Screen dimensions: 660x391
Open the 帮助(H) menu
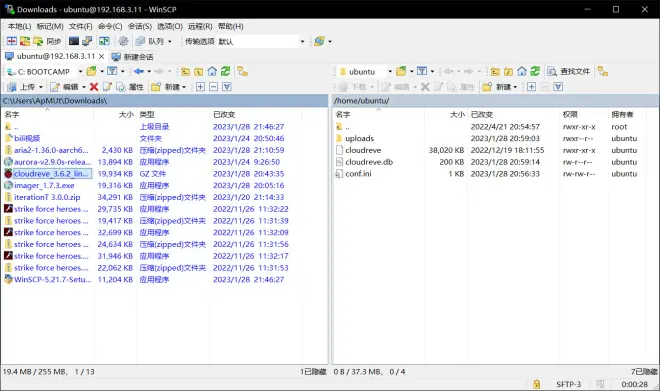pyautogui.click(x=230, y=26)
